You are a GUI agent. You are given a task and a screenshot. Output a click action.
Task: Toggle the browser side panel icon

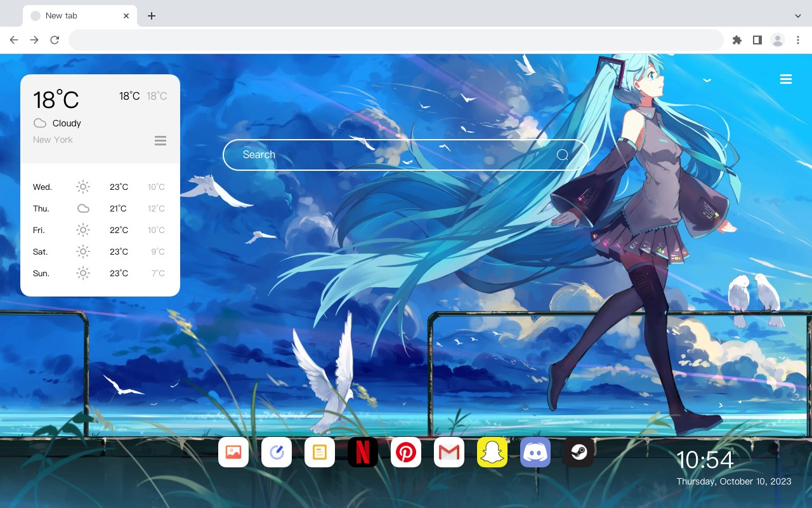tap(757, 40)
